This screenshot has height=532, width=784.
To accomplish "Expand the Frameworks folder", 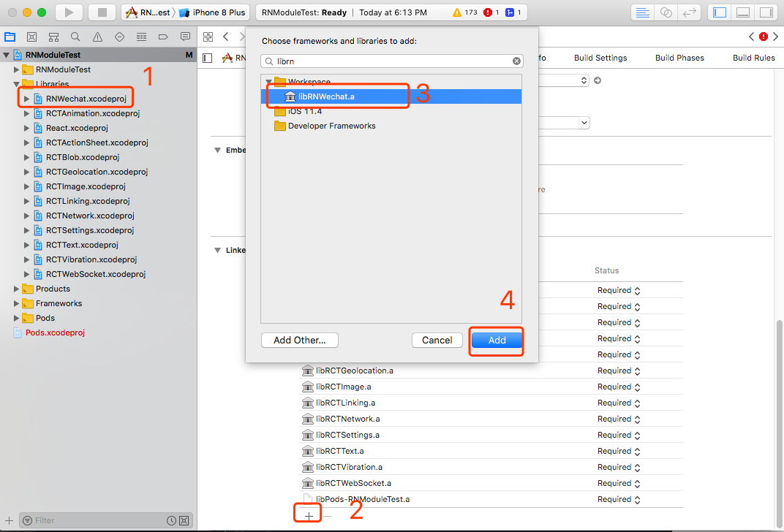I will click(x=17, y=303).
